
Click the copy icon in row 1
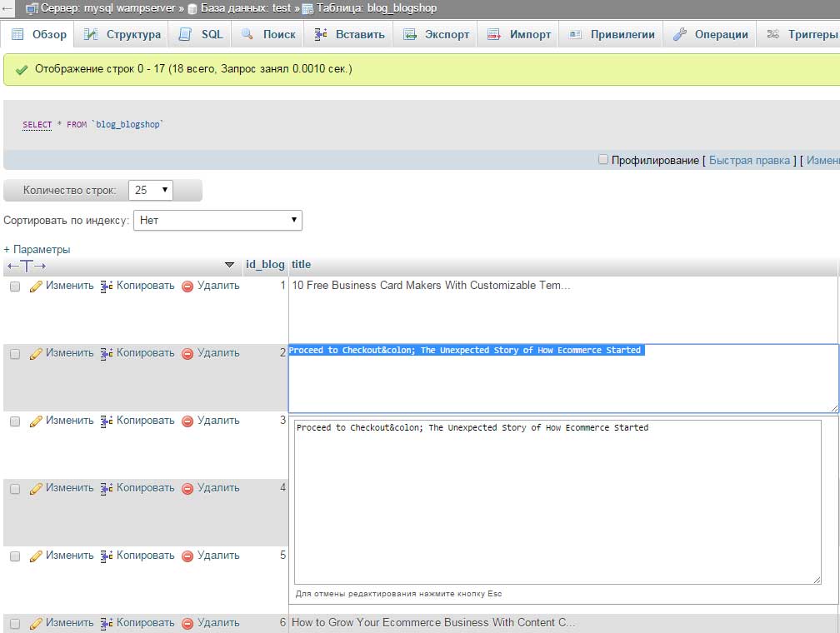107,287
